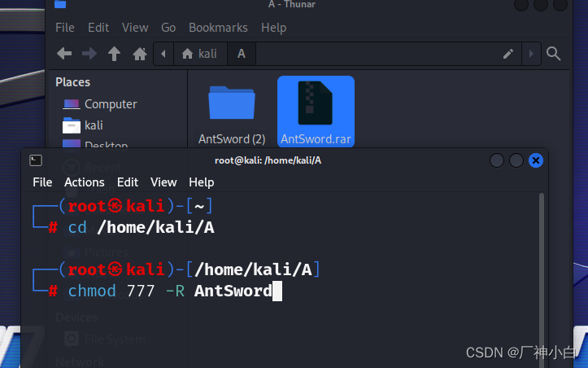Screen dimensions: 588x368
Task: Click the Places sidebar header
Action: [x=72, y=82]
